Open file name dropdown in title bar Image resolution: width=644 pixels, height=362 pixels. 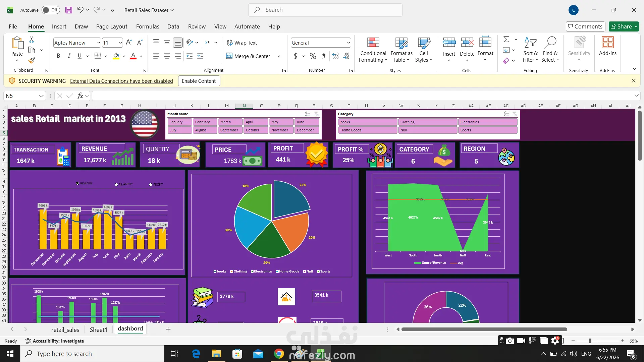[x=172, y=10]
